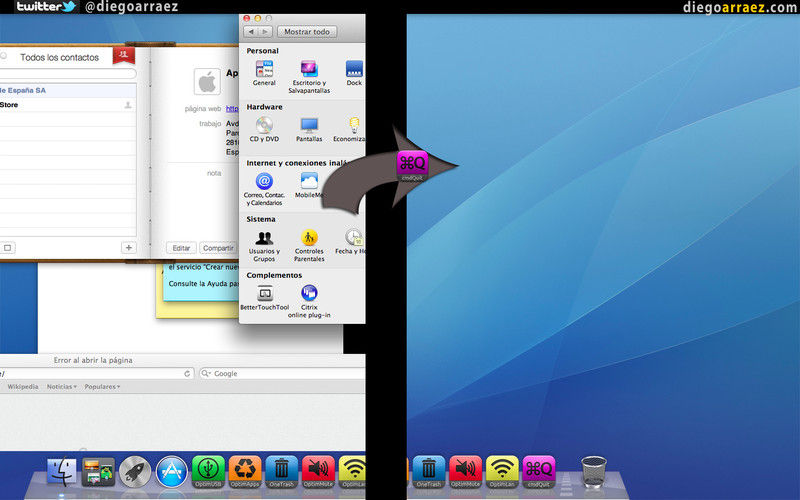Open CD y DVD preferences

pos(264,130)
